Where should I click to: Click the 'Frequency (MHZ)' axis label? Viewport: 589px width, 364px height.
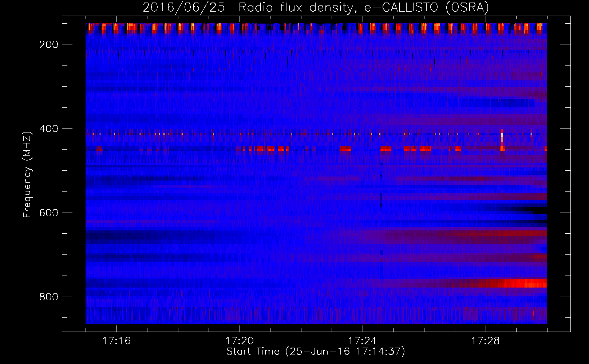click(x=27, y=174)
